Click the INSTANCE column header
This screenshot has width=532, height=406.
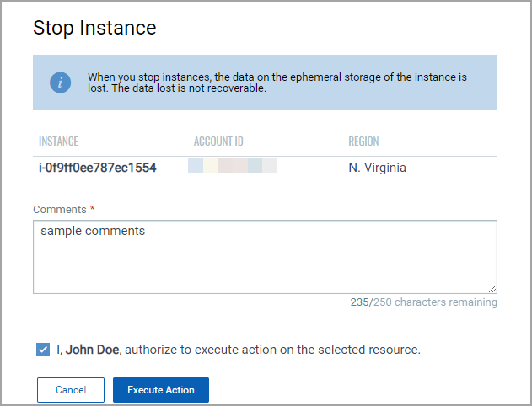point(58,142)
